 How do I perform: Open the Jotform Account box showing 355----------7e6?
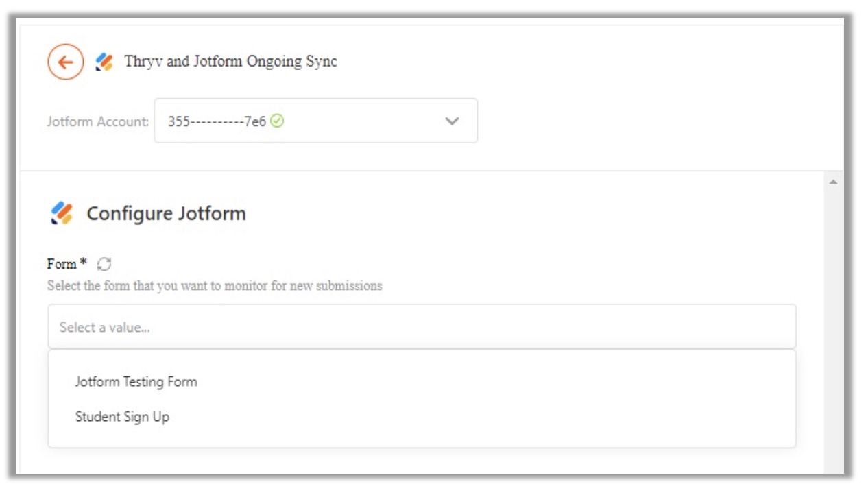point(316,121)
